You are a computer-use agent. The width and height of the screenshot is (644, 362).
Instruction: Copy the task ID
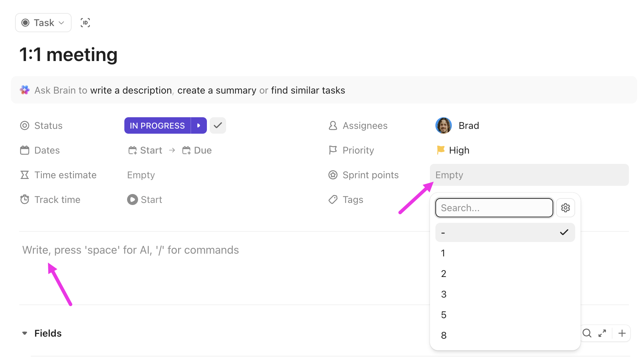(x=85, y=22)
